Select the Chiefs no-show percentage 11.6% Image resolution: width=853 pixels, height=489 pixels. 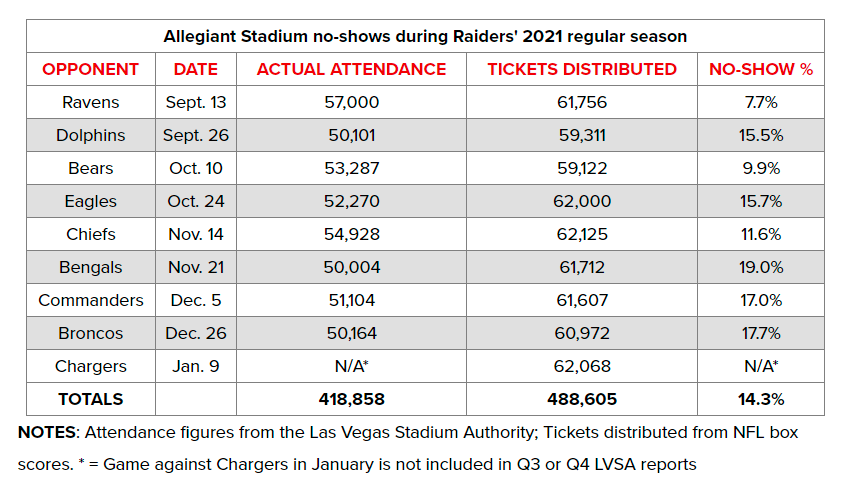click(760, 234)
